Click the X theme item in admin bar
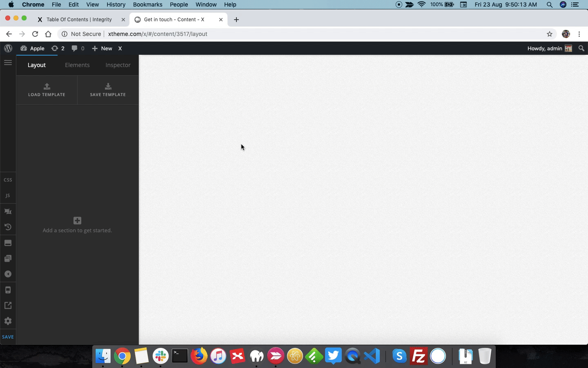 tap(120, 48)
